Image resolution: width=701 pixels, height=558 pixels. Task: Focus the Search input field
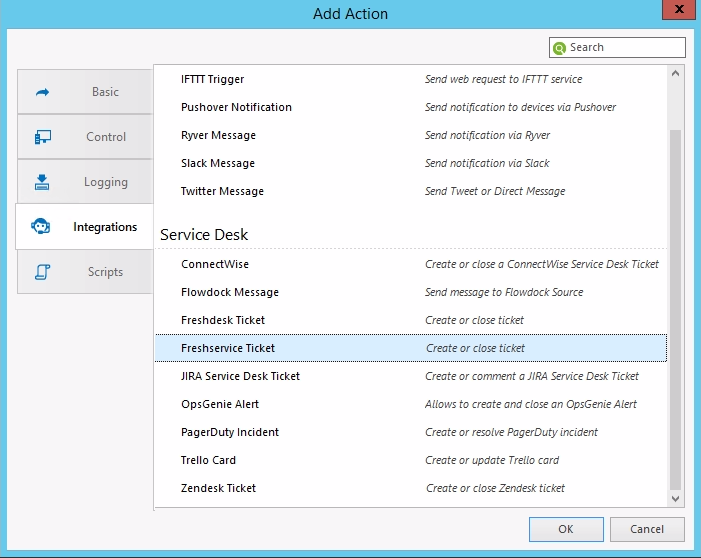pyautogui.click(x=617, y=47)
